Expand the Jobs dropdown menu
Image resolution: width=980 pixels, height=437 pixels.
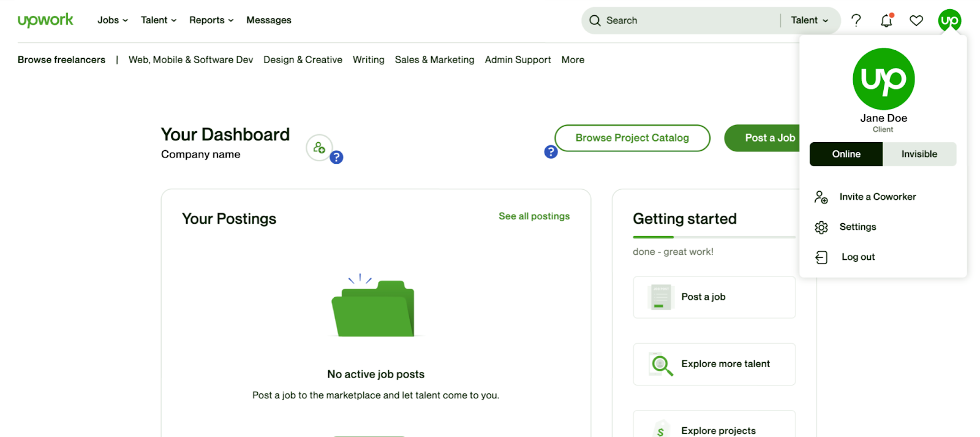(x=113, y=20)
